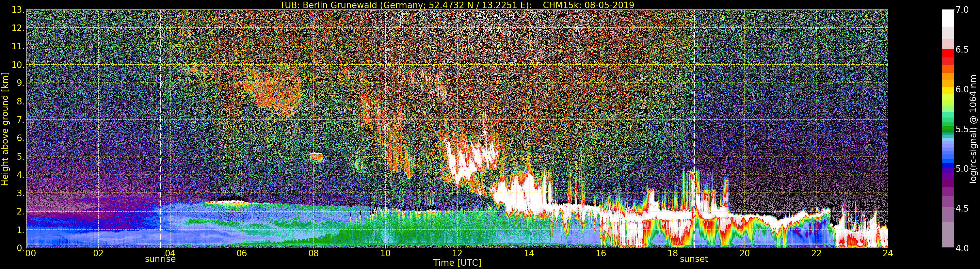Click the "12" time axis tick label

[457, 253]
